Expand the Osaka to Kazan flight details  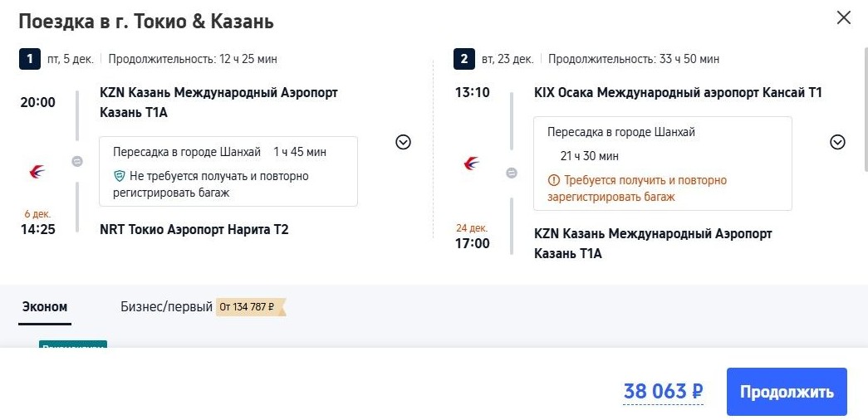(x=837, y=142)
